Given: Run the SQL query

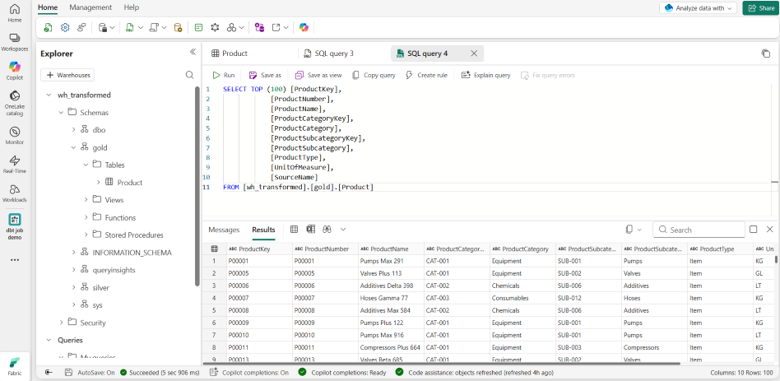Looking at the screenshot, I should pyautogui.click(x=223, y=75).
